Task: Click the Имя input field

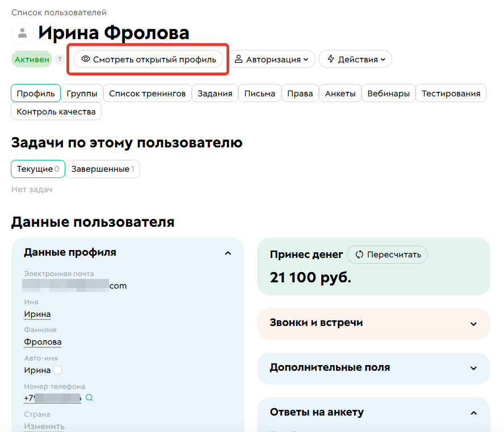Action: (x=37, y=314)
